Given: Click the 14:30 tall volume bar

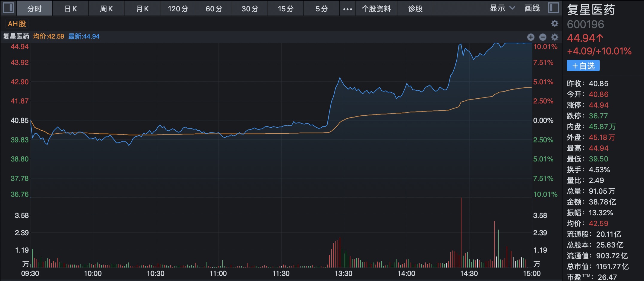Looking at the screenshot, I should coord(461,233).
